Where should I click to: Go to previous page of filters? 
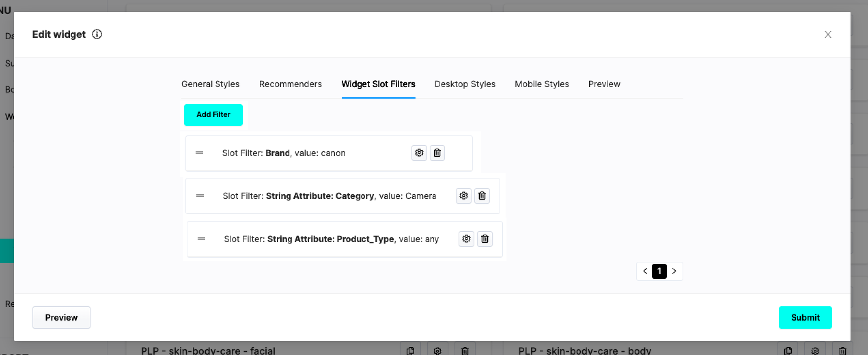click(x=645, y=271)
